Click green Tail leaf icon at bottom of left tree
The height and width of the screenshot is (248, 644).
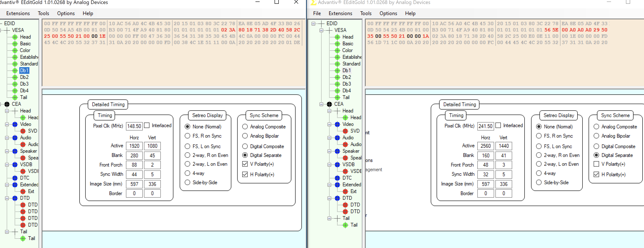point(23,239)
